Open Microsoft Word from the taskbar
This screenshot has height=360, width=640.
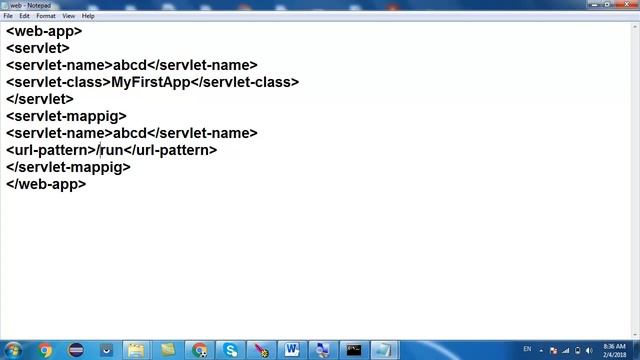[x=292, y=350]
